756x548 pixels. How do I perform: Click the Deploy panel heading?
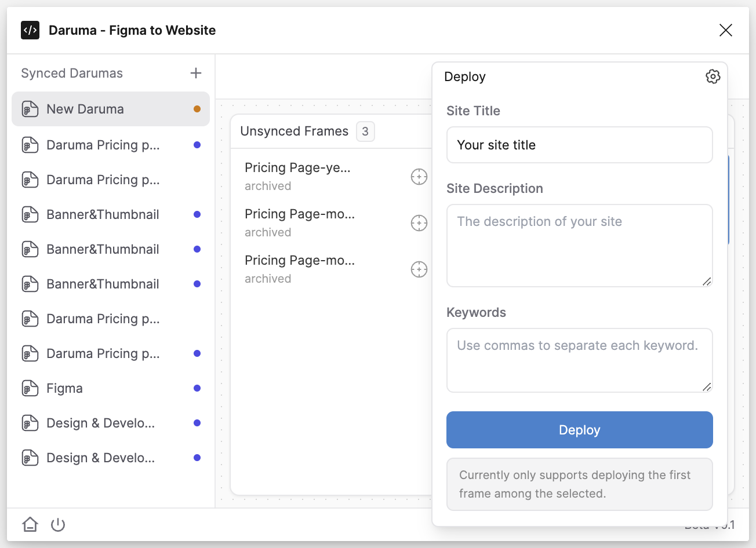[465, 76]
